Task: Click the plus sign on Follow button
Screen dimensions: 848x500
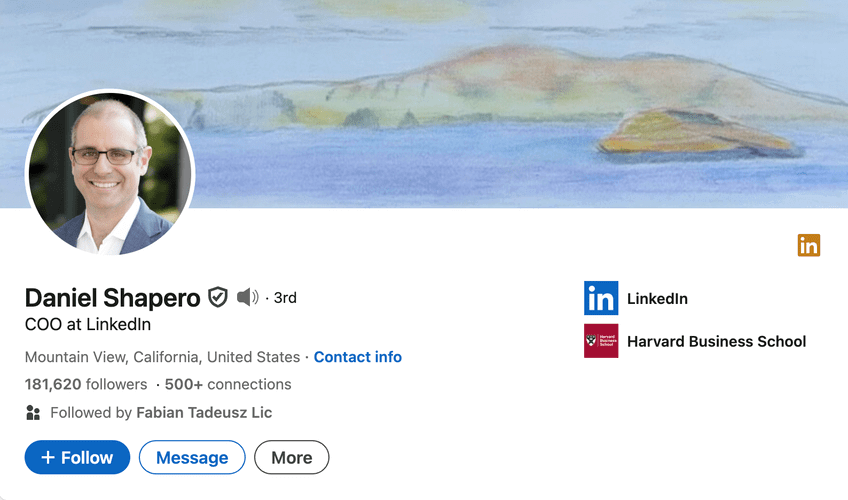Action: [48, 457]
